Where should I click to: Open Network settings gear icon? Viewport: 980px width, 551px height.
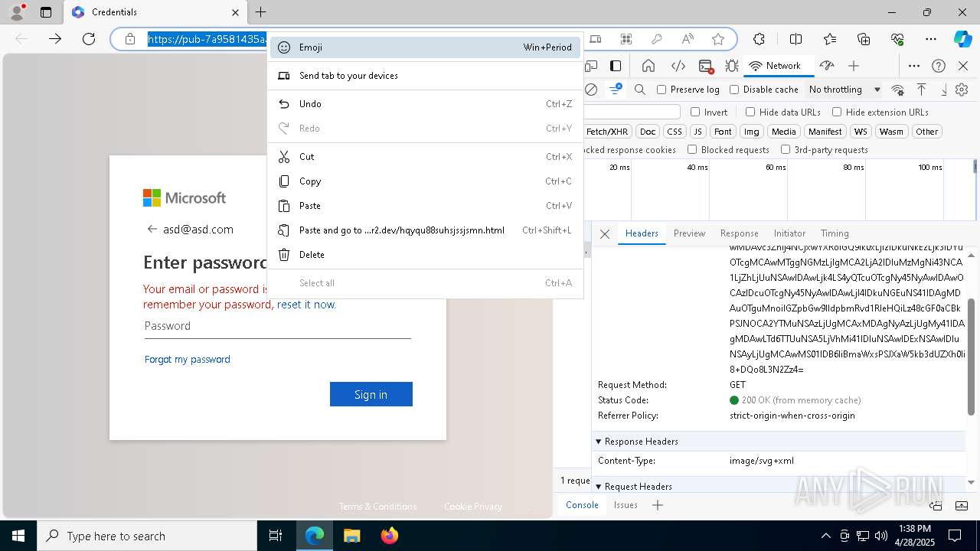(x=962, y=90)
